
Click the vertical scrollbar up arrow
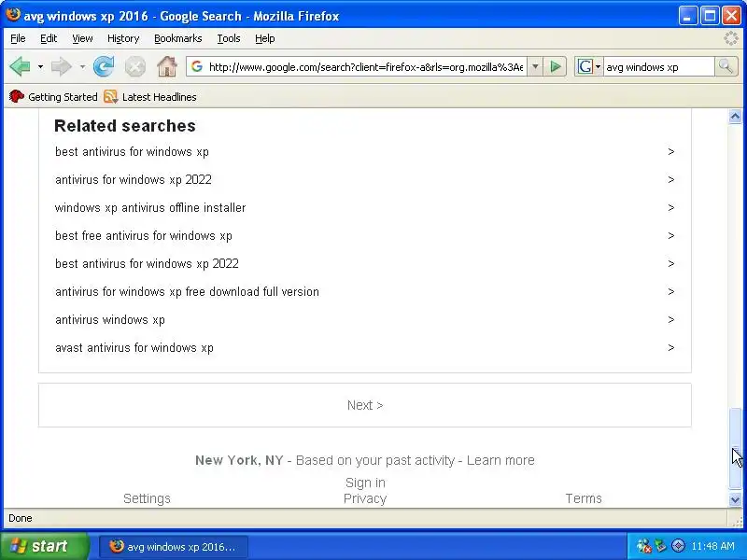tap(735, 116)
